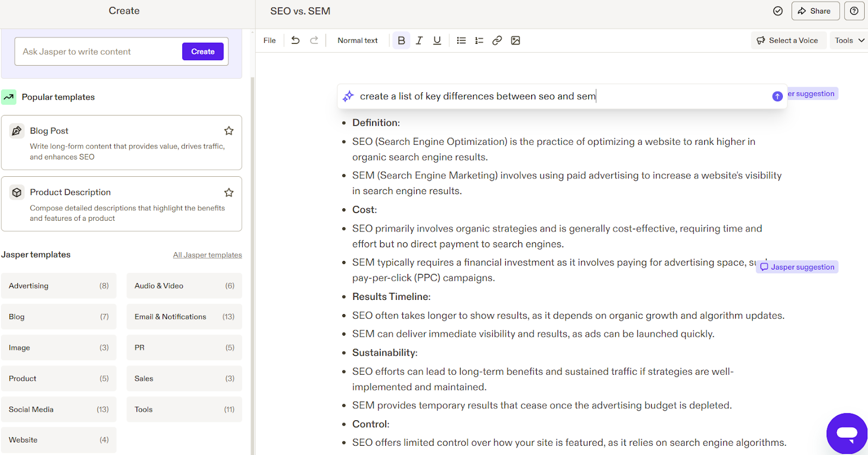Viewport: 868px width, 455px height.
Task: Click the partly hidden suggestion tag beside prompt
Action: coord(813,94)
